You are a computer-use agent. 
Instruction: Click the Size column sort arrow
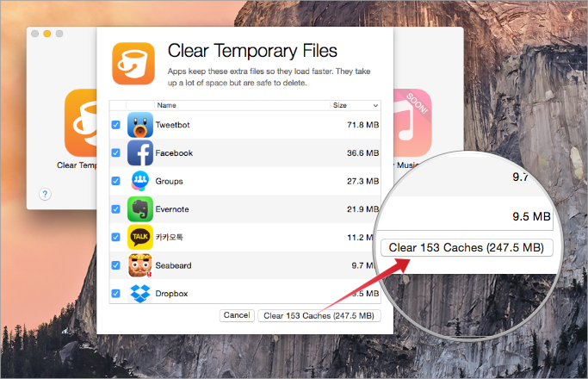pos(375,106)
